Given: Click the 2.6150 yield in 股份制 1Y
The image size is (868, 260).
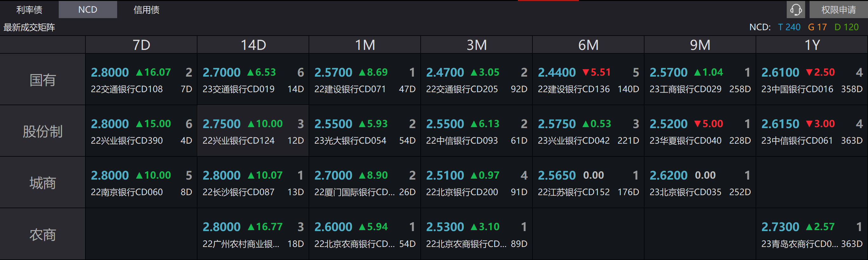Looking at the screenshot, I should pos(780,124).
